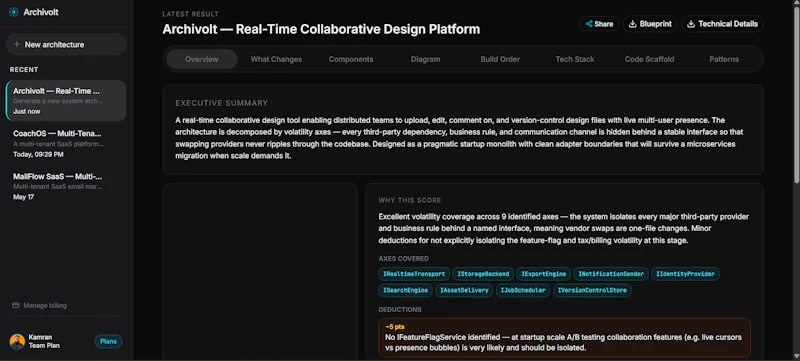Switch to the Diagram tab
Viewport: 800px width, 361px height.
pos(425,59)
